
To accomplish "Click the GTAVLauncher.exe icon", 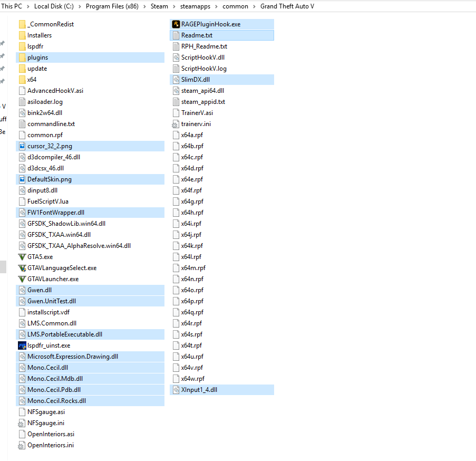I will [22, 279].
